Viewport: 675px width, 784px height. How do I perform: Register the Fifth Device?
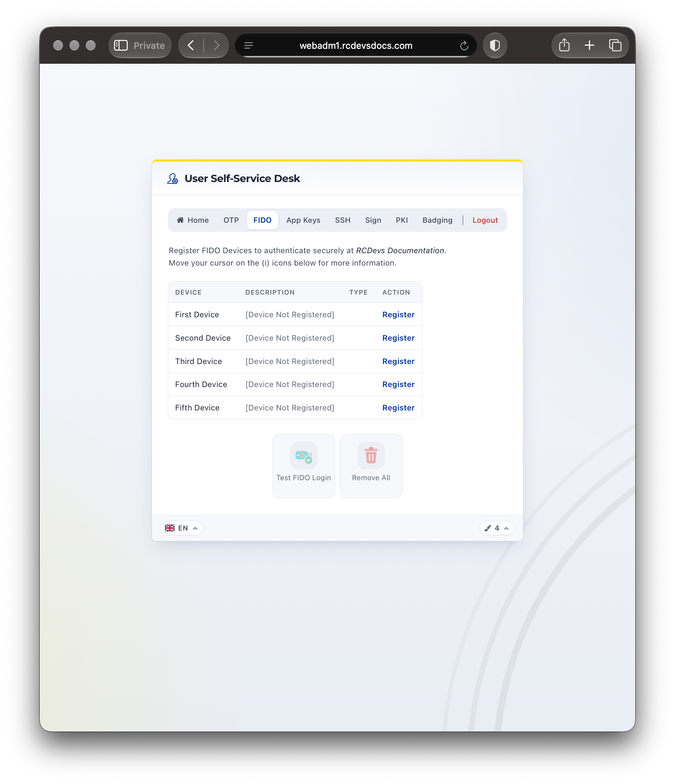click(398, 408)
